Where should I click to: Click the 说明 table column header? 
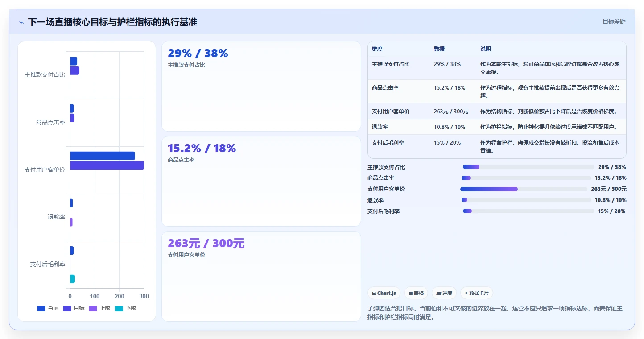(x=551, y=49)
